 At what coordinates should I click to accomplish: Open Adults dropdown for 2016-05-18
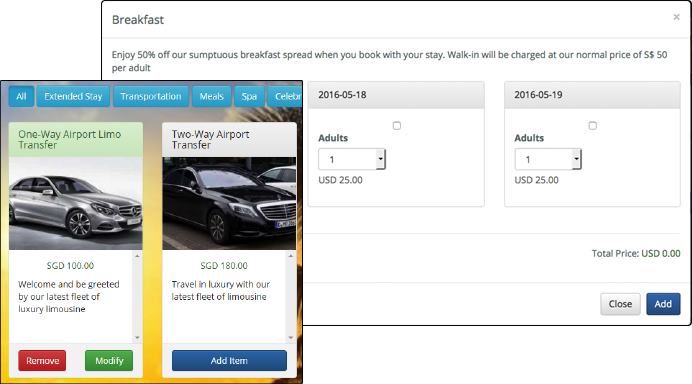click(352, 159)
